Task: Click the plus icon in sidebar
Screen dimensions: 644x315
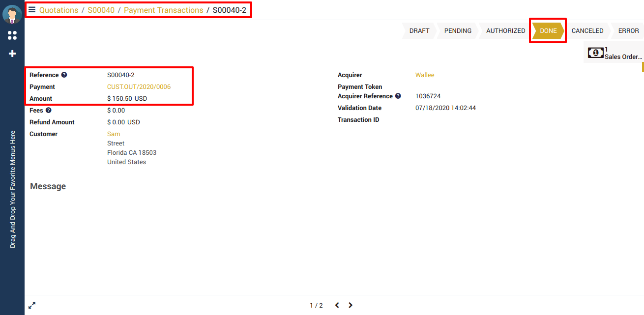Action: [x=12, y=54]
